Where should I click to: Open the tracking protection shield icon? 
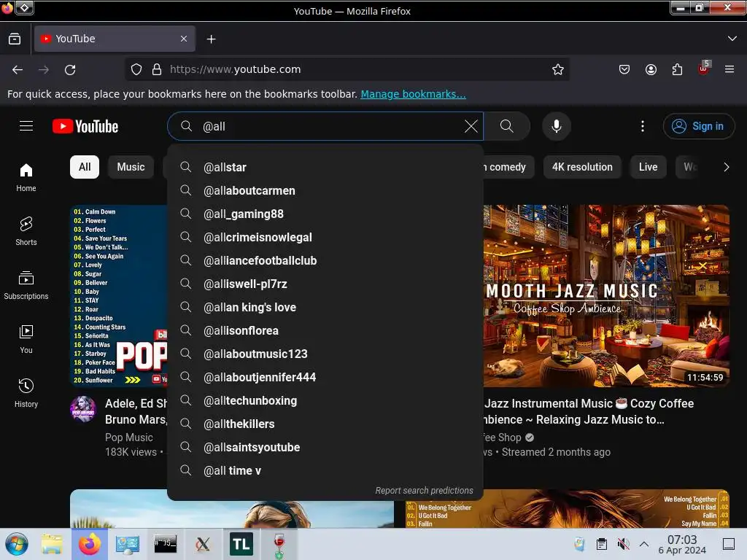tap(136, 69)
